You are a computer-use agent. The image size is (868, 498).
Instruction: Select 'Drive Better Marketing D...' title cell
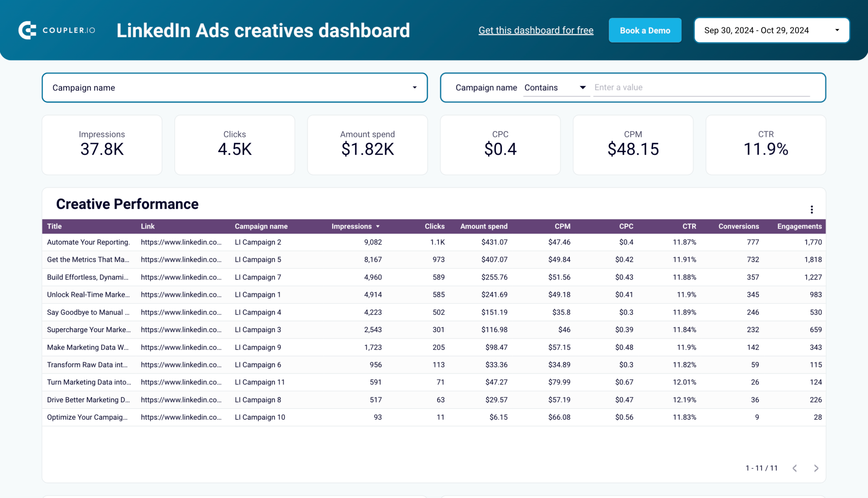pyautogui.click(x=88, y=400)
